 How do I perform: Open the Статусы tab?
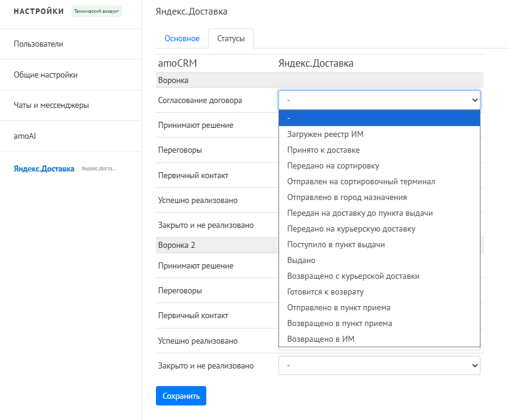pyautogui.click(x=231, y=39)
